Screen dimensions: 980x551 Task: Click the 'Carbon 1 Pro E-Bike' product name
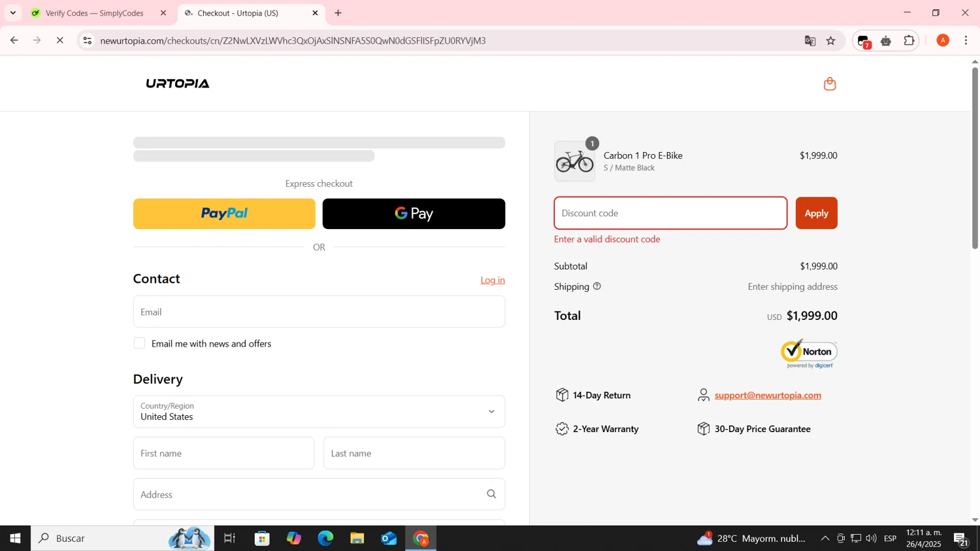tap(643, 155)
